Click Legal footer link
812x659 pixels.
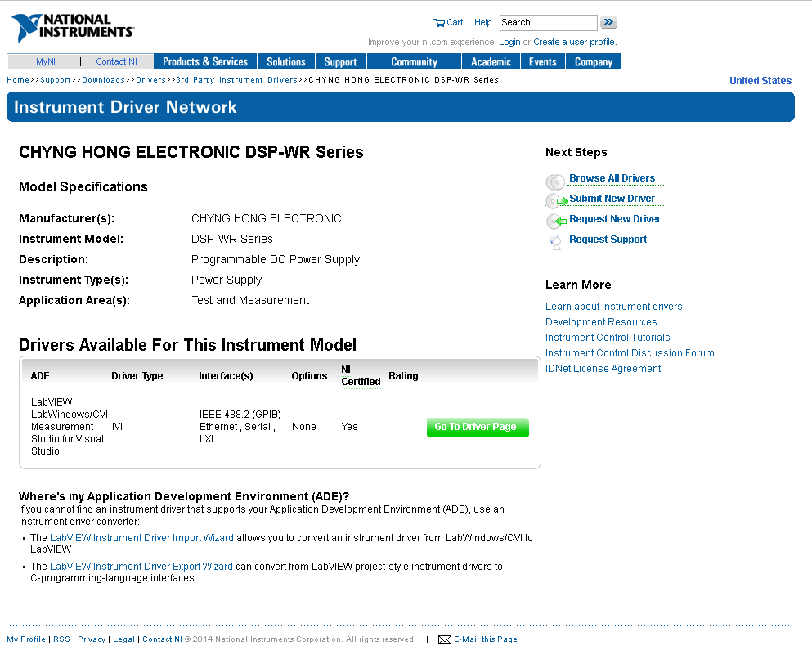pyautogui.click(x=123, y=639)
